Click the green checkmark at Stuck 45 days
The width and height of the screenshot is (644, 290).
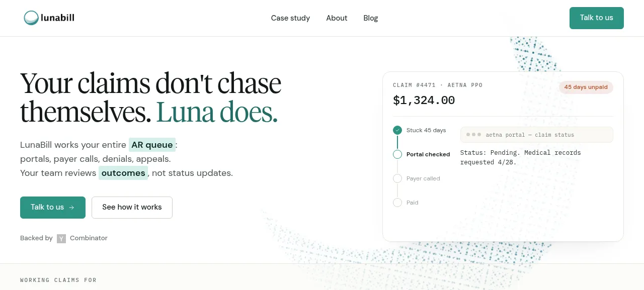397,130
